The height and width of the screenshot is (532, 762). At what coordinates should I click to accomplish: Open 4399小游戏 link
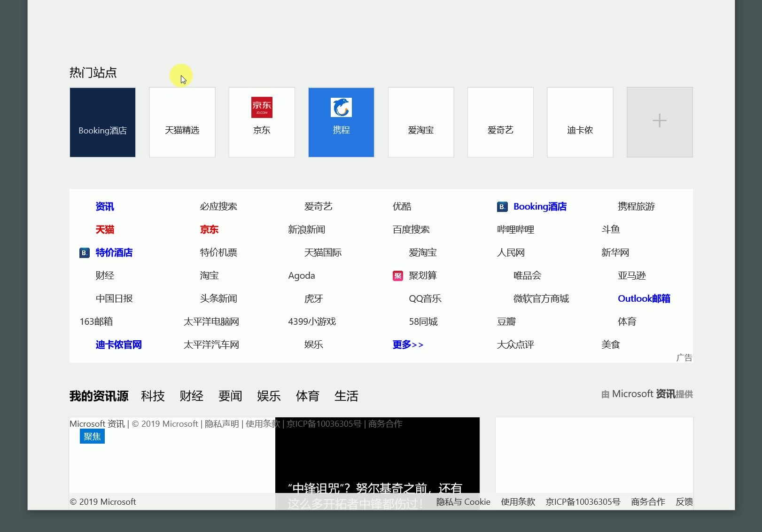click(x=312, y=321)
